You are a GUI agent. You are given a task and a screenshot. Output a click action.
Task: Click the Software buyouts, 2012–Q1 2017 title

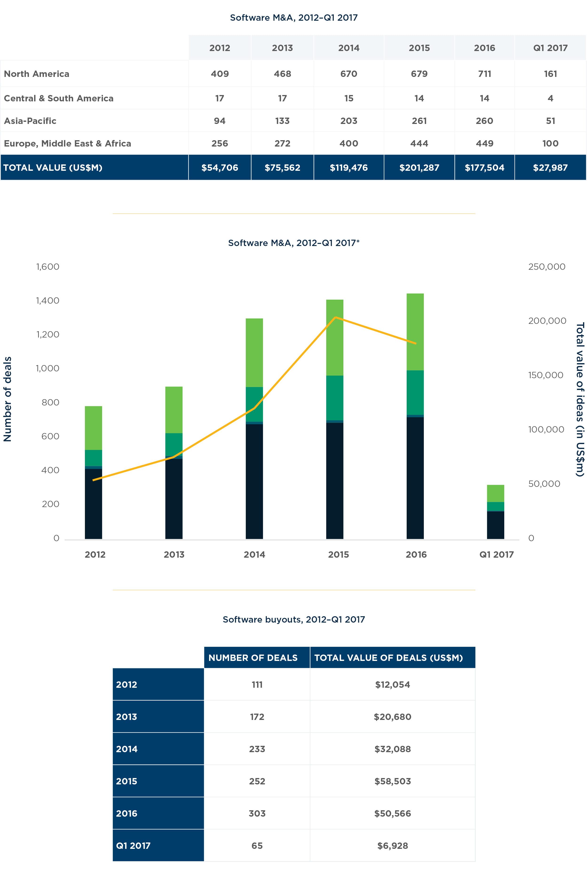point(294,620)
